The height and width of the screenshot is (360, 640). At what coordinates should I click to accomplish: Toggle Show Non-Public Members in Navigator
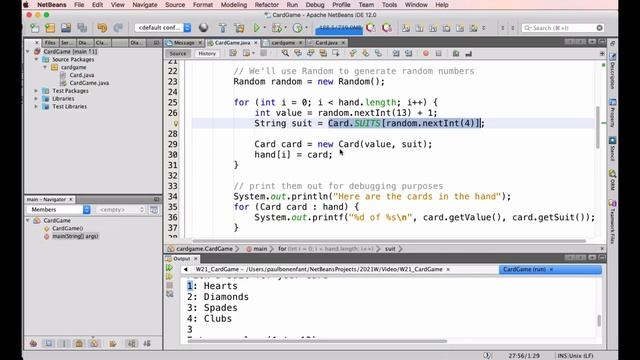(79, 344)
